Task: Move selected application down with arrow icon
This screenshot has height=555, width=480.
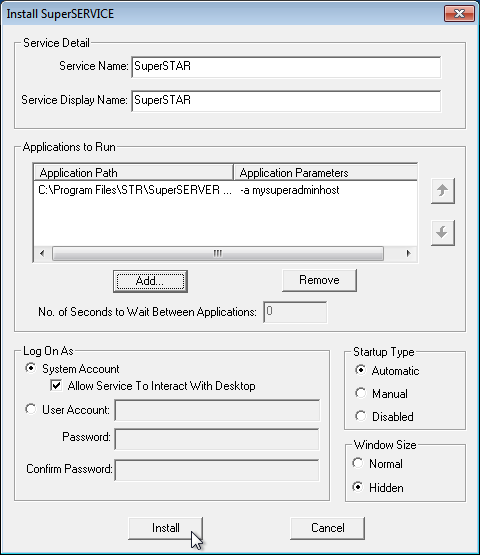Action: click(442, 233)
